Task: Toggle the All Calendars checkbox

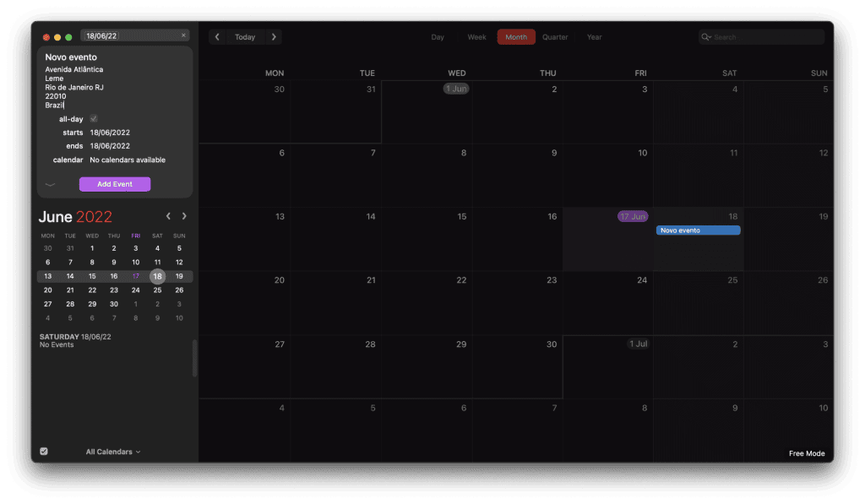Action: 44,451
